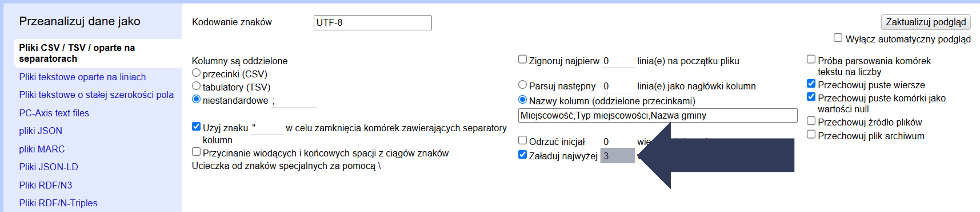The width and height of the screenshot is (980, 212).
Task: Enable Przycinanie wiodących i końcowych spacji
Action: (196, 152)
